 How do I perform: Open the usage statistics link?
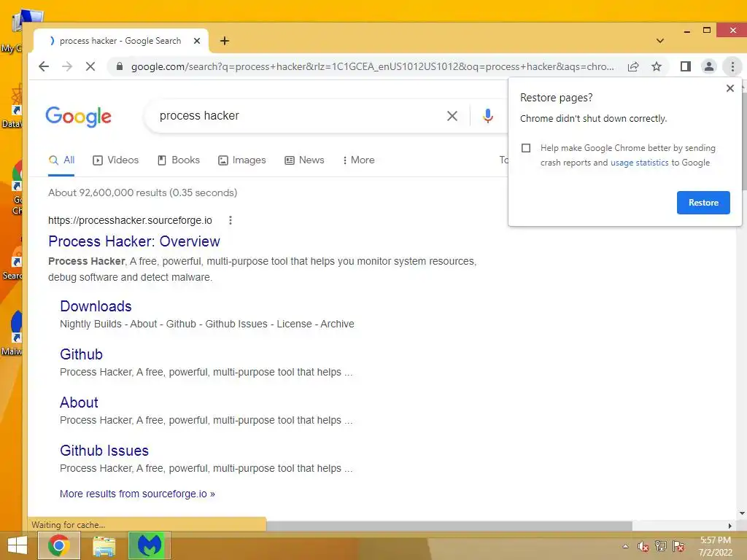pyautogui.click(x=639, y=163)
